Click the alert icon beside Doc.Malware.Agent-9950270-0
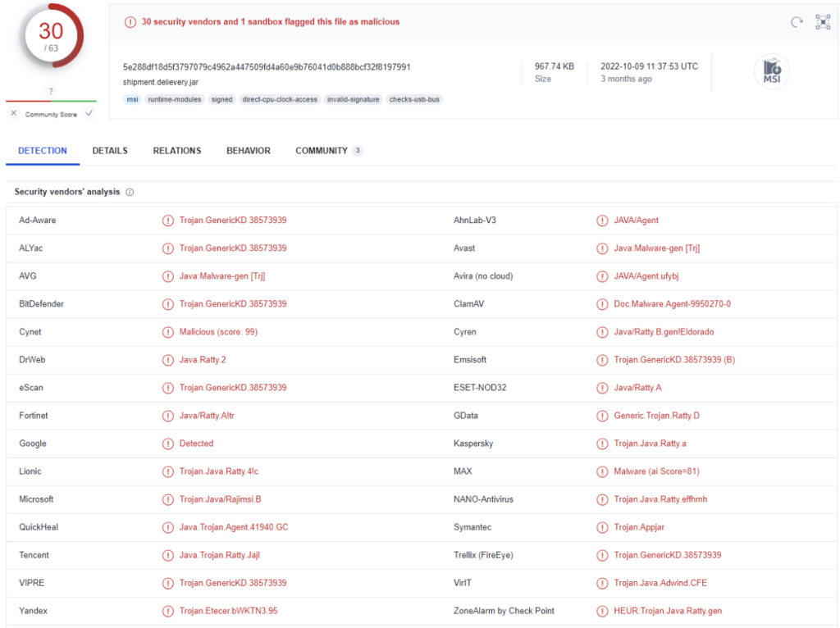The width and height of the screenshot is (840, 628). (602, 304)
